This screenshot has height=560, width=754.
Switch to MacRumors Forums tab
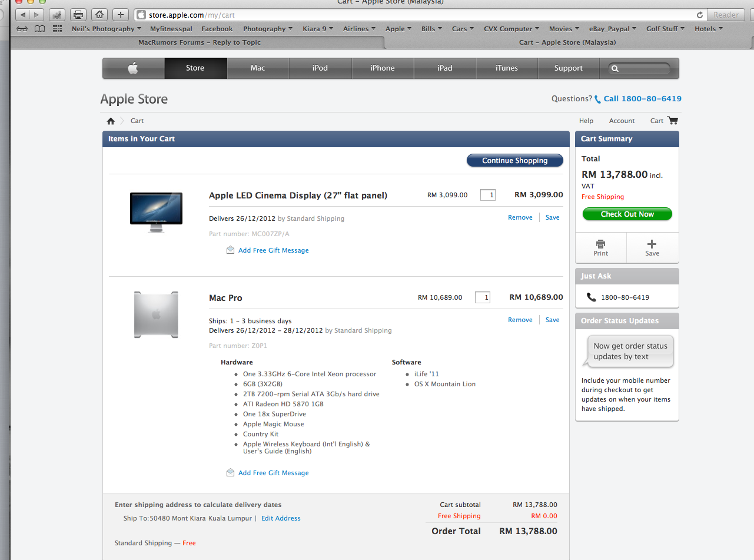[199, 42]
